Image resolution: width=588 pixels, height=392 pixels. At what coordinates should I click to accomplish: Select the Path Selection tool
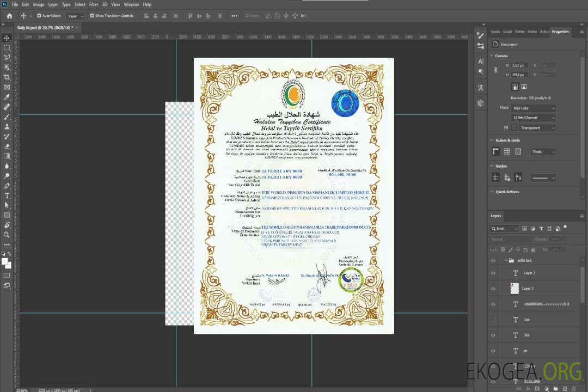pyautogui.click(x=7, y=205)
